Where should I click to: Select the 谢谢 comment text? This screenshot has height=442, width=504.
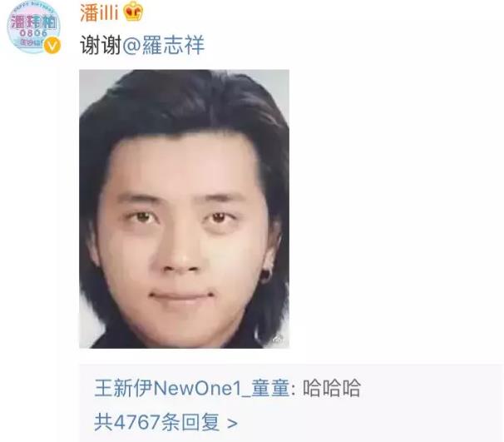(x=101, y=45)
